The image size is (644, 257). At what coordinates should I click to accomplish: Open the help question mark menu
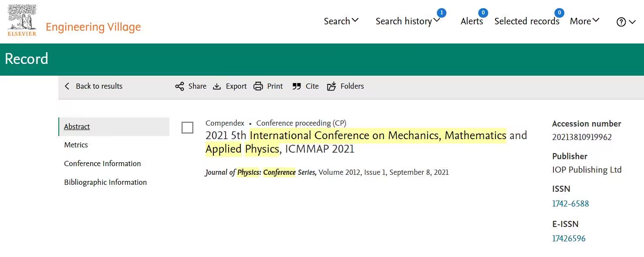[x=621, y=22]
